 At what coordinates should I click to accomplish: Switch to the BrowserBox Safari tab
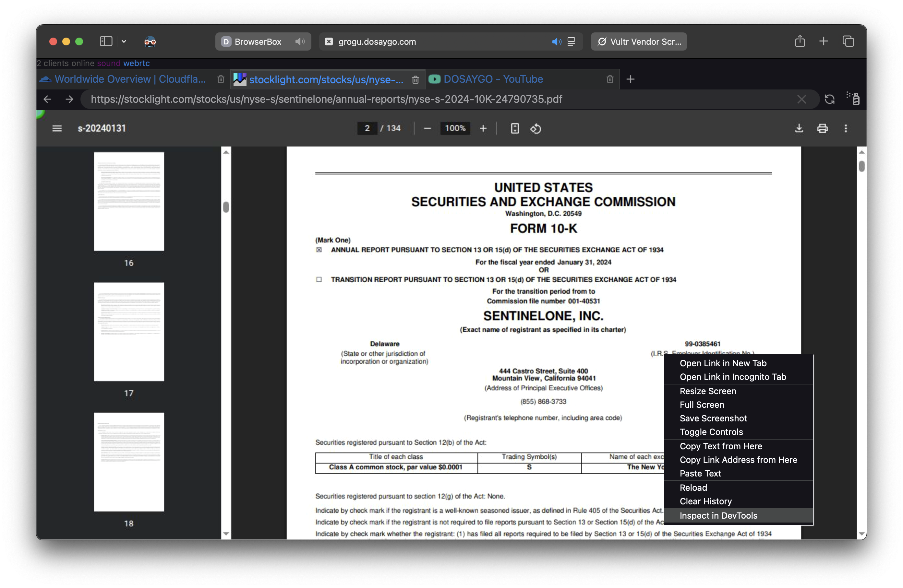point(263,41)
